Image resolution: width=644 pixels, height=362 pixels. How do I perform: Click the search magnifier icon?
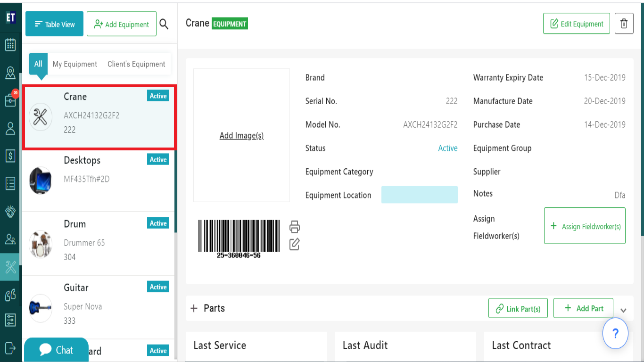click(x=164, y=24)
